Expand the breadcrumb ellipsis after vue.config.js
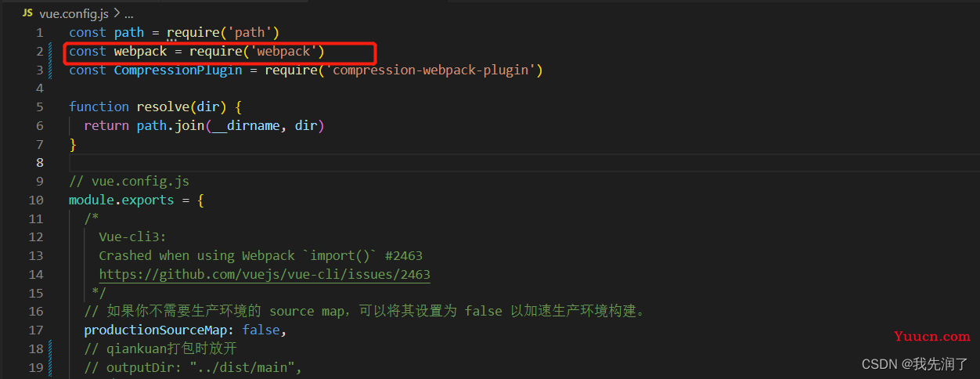The image size is (980, 379). click(x=129, y=14)
